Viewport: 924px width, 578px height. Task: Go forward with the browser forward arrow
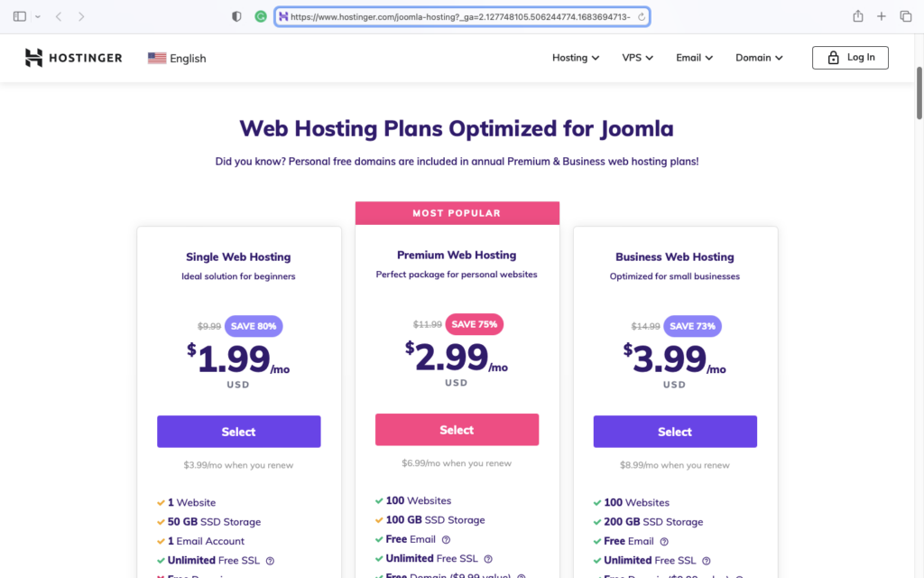coord(81,16)
